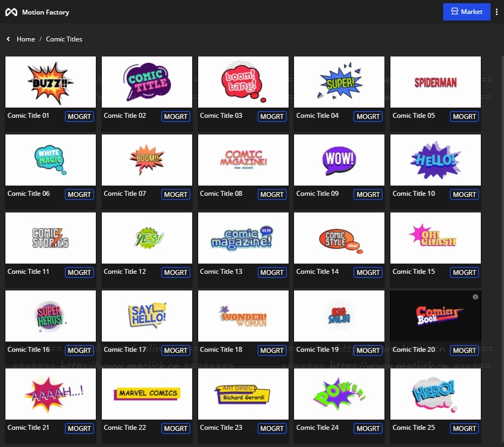Click the "Comic Title 03" label
This screenshot has height=447, width=504.
pos(221,116)
